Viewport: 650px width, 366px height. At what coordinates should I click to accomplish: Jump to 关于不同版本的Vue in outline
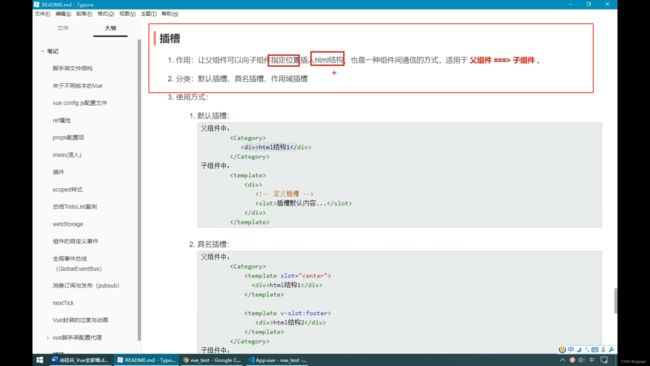pos(77,86)
